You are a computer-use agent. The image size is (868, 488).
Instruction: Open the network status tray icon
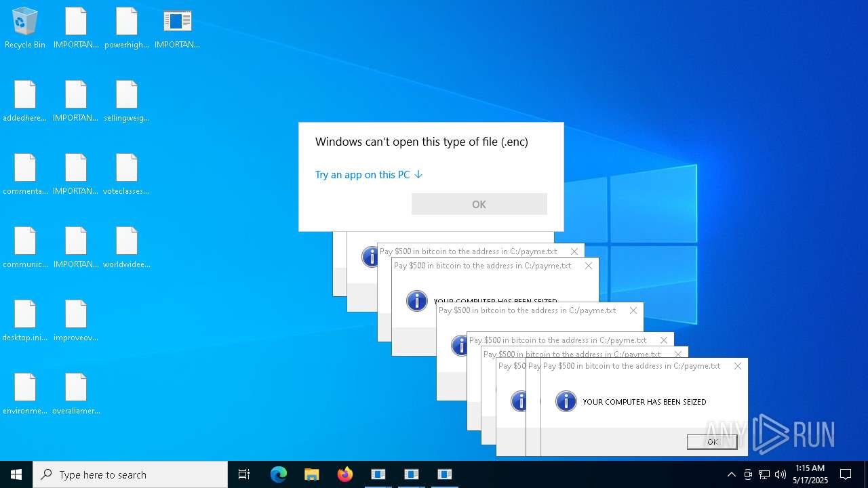(x=764, y=474)
